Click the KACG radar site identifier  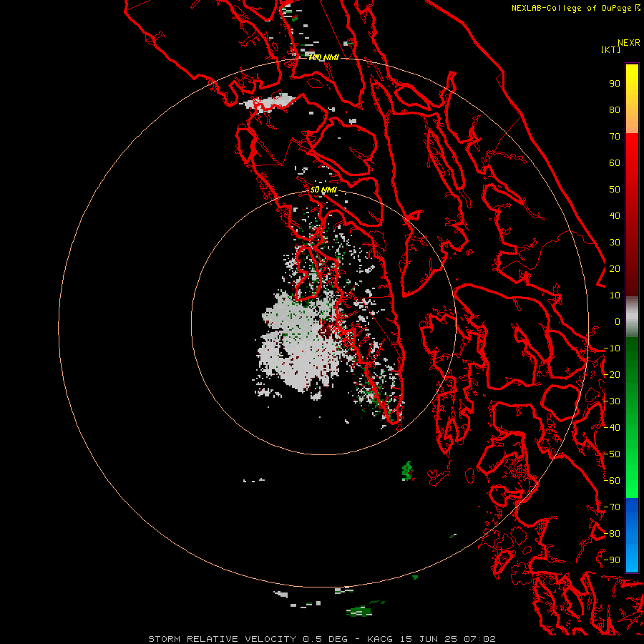381,639
